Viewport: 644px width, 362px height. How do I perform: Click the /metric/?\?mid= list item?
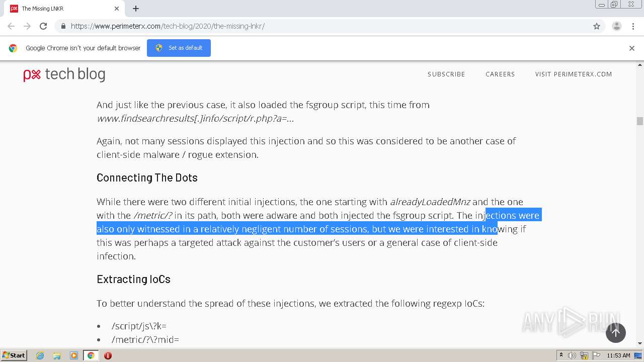145,339
